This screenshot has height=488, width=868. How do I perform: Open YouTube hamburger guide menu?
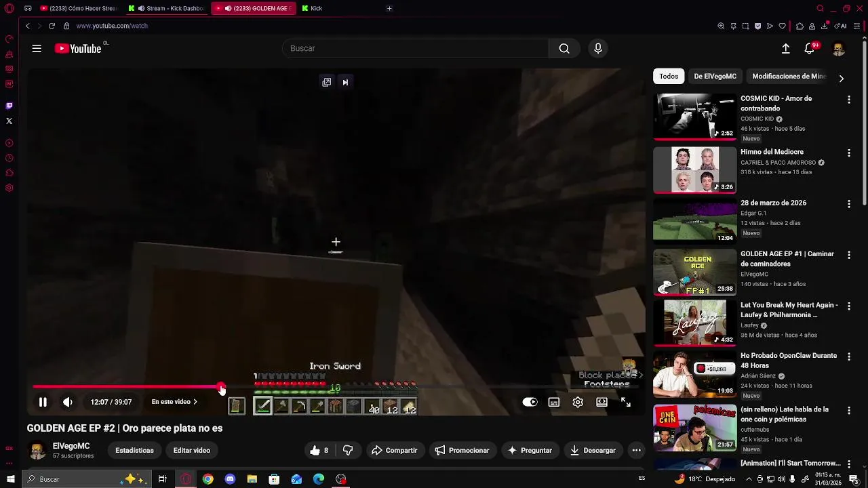37,48
